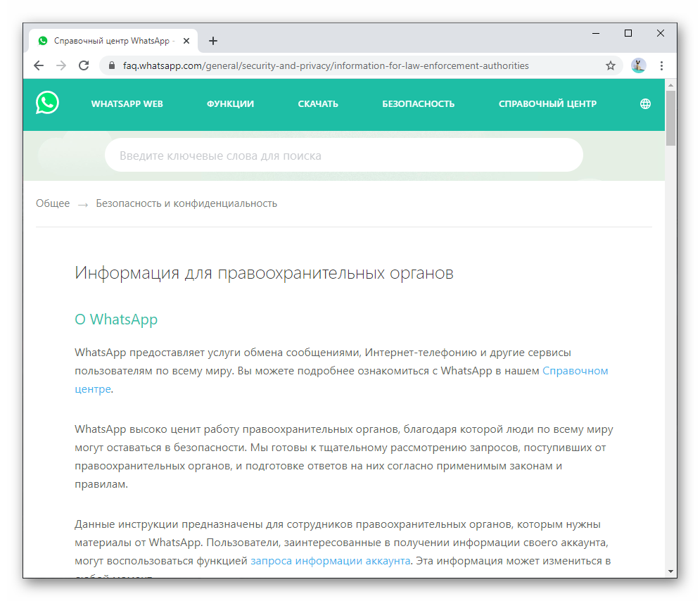Click the padlock site info icon
This screenshot has height=601, width=700.
111,65
